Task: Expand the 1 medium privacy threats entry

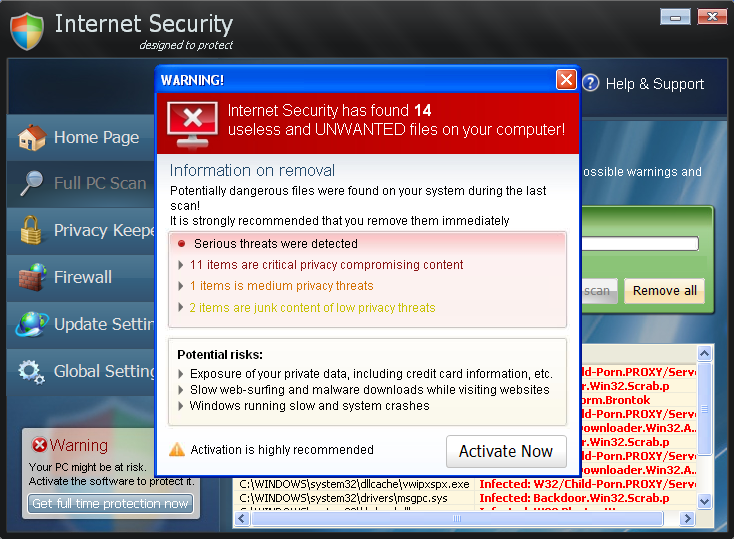Action: [x=181, y=286]
